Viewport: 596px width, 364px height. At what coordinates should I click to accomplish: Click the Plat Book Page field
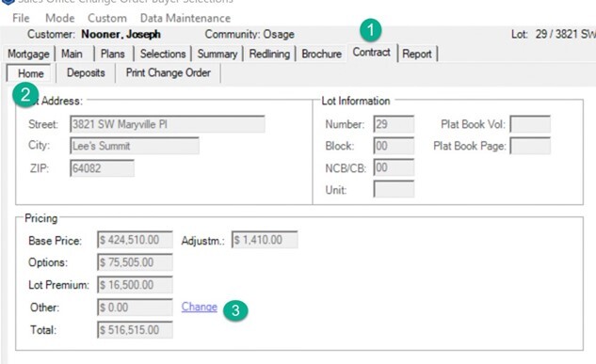[530, 146]
